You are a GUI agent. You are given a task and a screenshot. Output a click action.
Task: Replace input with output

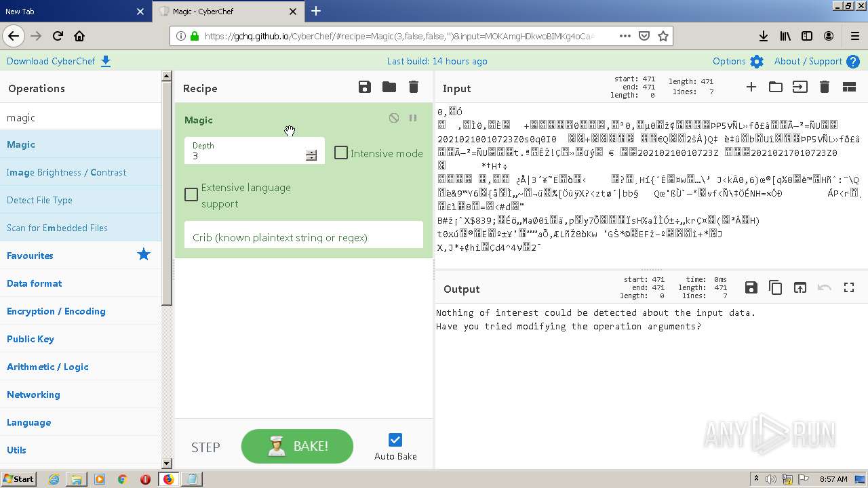[x=800, y=287]
